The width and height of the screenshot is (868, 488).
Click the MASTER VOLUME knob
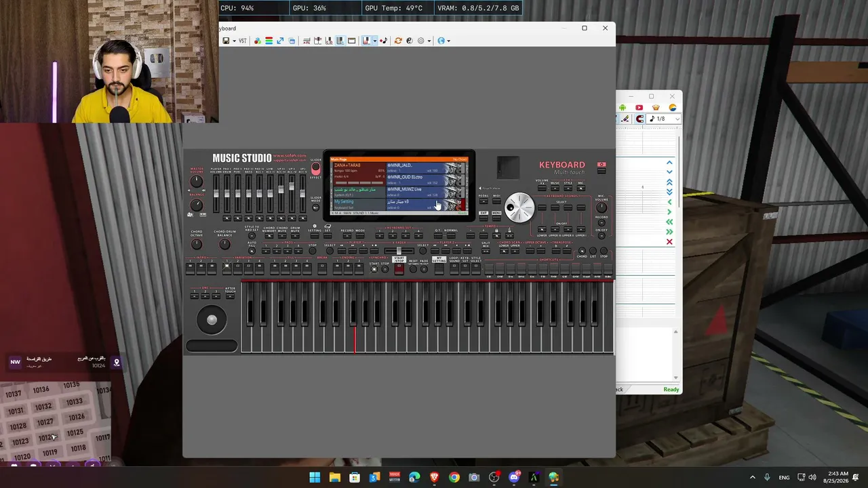point(197,182)
